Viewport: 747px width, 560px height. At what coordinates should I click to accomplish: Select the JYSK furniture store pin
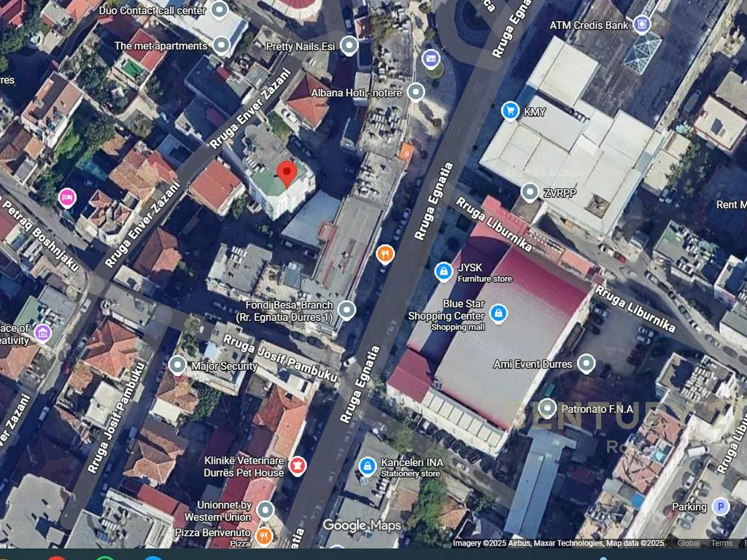[443, 272]
